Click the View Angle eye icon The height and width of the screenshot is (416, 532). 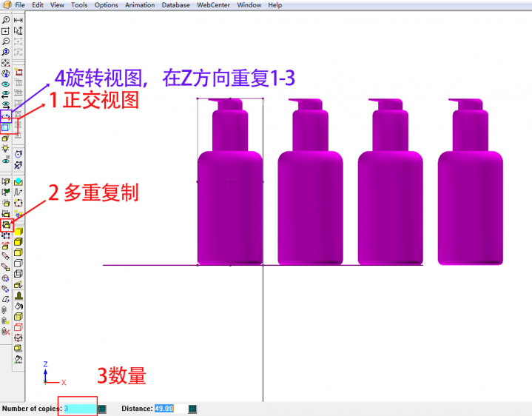tap(6, 84)
